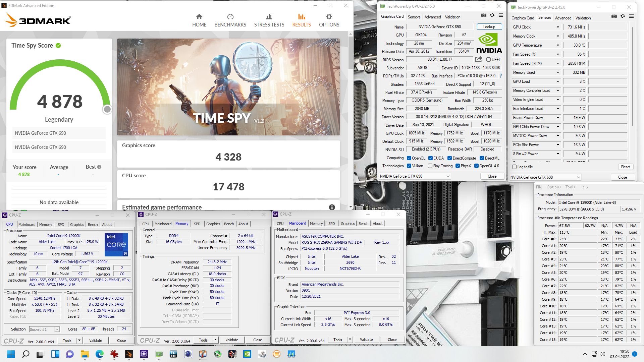Click the GPU-Z Sensors list scrollbar
This screenshot has height=362, width=644.
632,77
